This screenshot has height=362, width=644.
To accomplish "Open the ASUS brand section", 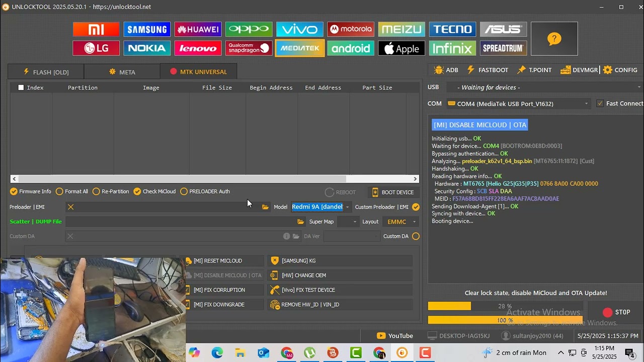I will [503, 29].
